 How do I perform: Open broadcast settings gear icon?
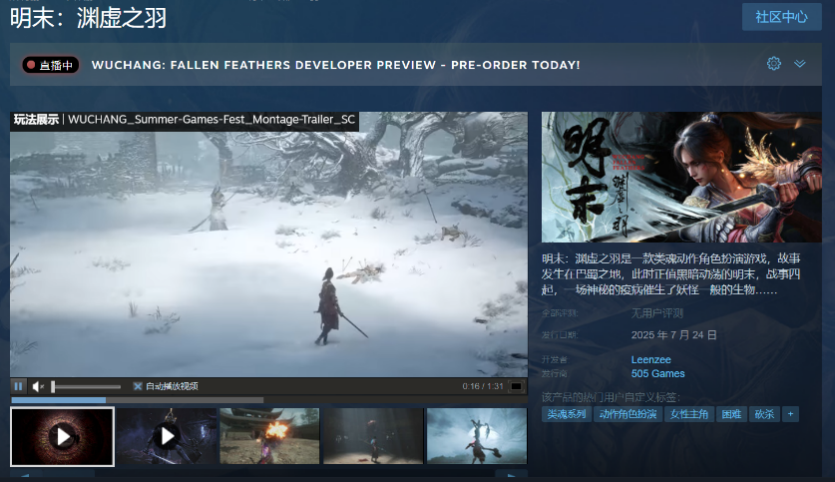[x=773, y=64]
